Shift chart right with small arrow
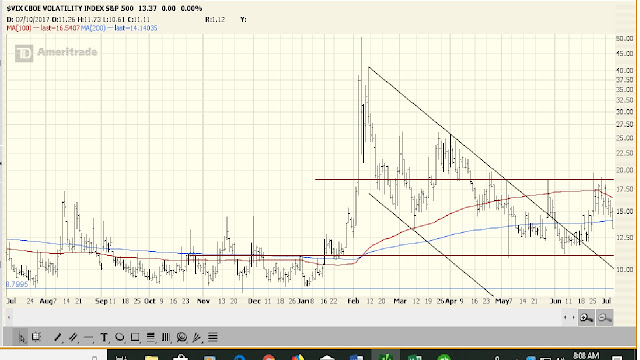This screenshot has width=640, height=360. point(573,318)
